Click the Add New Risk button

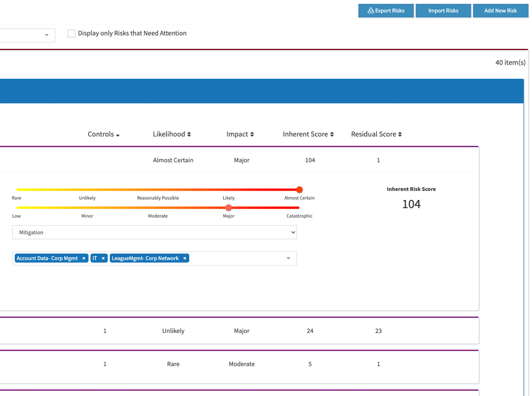tap(501, 11)
